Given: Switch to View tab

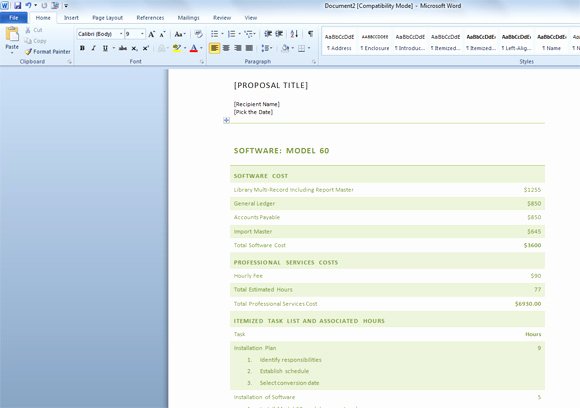Looking at the screenshot, I should [x=250, y=18].
